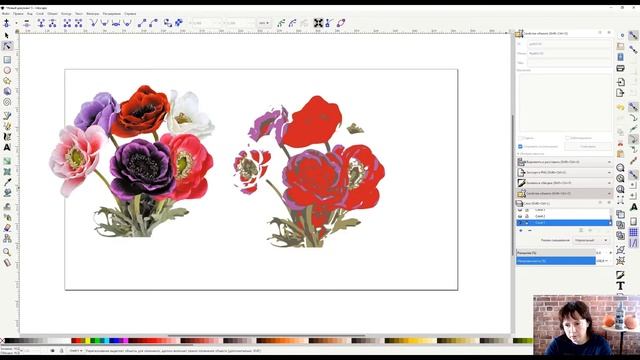Make selected segments straight lines
Viewport: 640px width, 360px height.
(x=142, y=23)
